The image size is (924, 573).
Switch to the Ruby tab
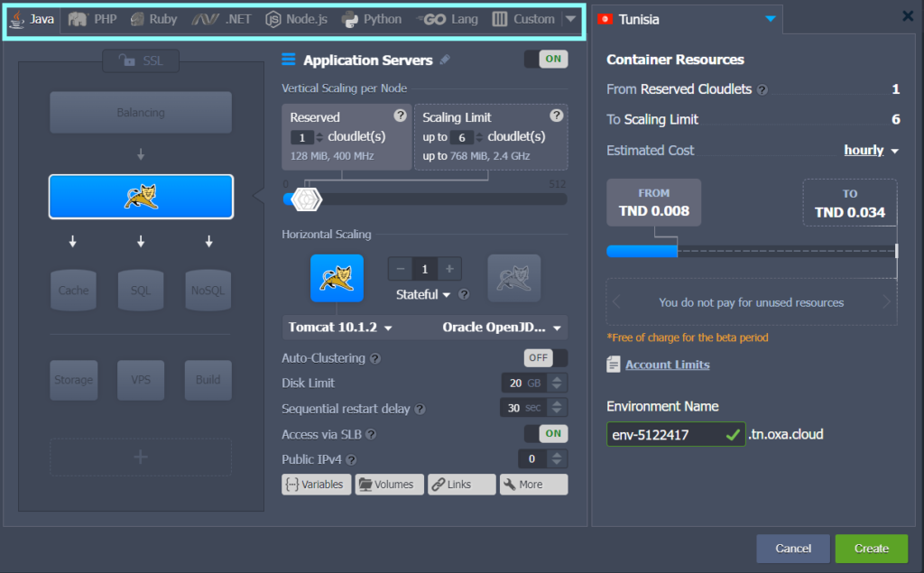[153, 20]
